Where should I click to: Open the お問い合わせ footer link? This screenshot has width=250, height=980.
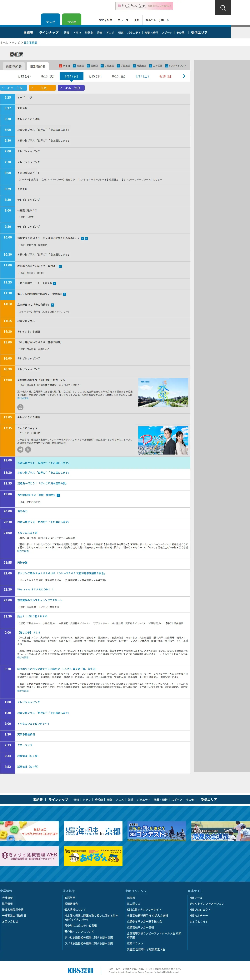tap(10, 921)
